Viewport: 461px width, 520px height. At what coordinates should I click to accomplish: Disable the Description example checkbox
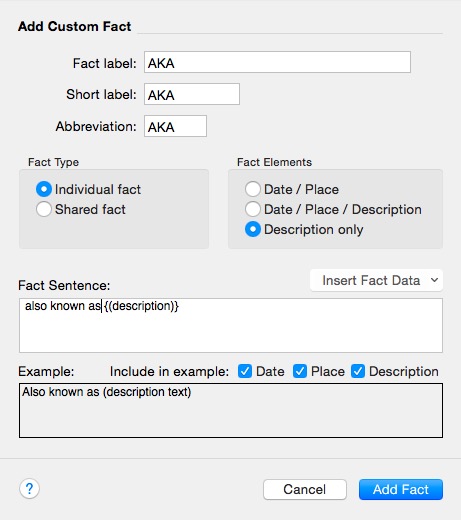pyautogui.click(x=358, y=371)
